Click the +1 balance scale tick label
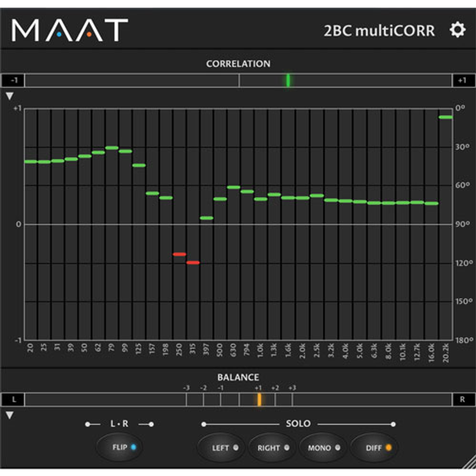476x476 pixels. [258, 388]
